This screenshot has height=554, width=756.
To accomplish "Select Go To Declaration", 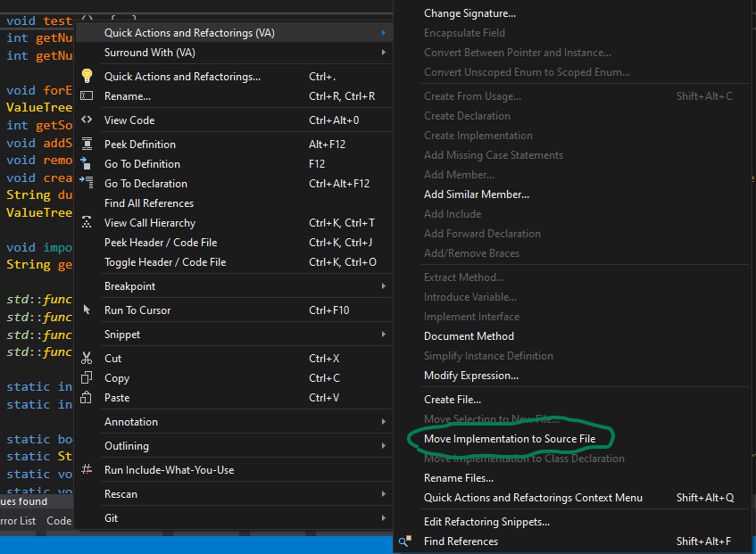I will (x=145, y=184).
